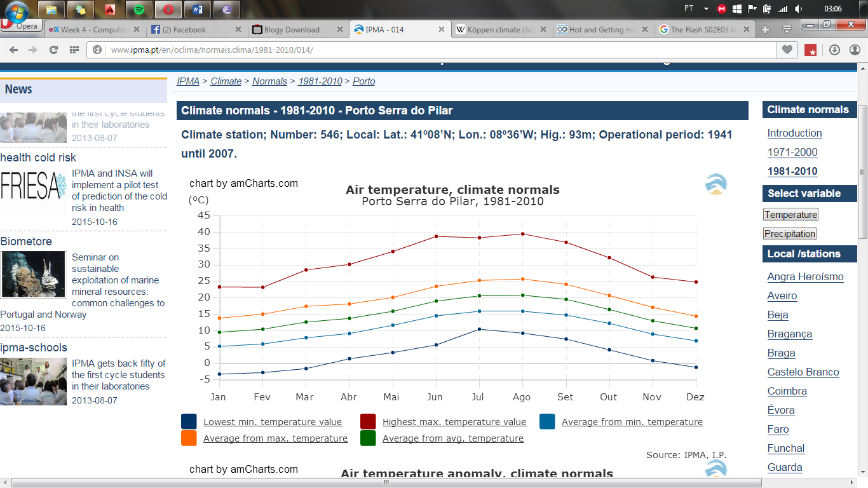Open Windows Explorer from the taskbar
Screen dimensions: 868x488
tap(51, 10)
